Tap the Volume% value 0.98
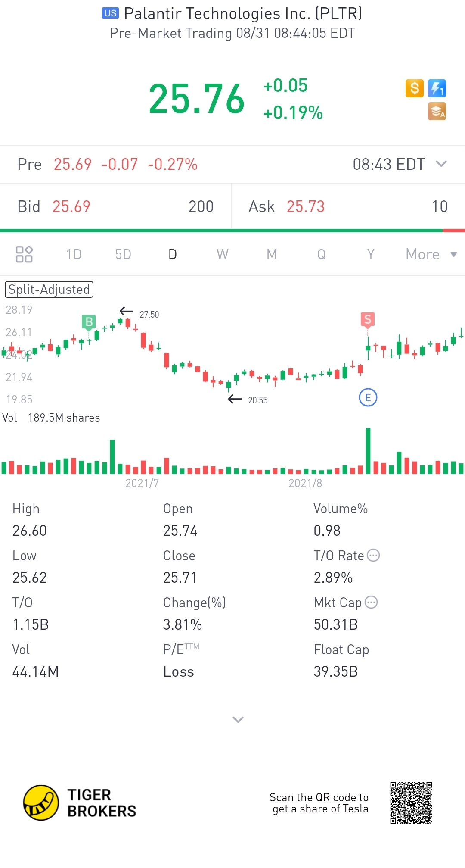Viewport: 465px width, 868px height. (x=327, y=531)
